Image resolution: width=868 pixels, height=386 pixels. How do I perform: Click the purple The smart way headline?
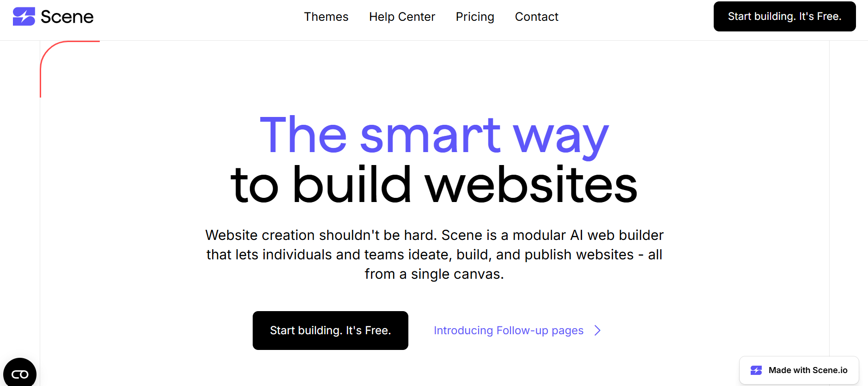(x=434, y=135)
